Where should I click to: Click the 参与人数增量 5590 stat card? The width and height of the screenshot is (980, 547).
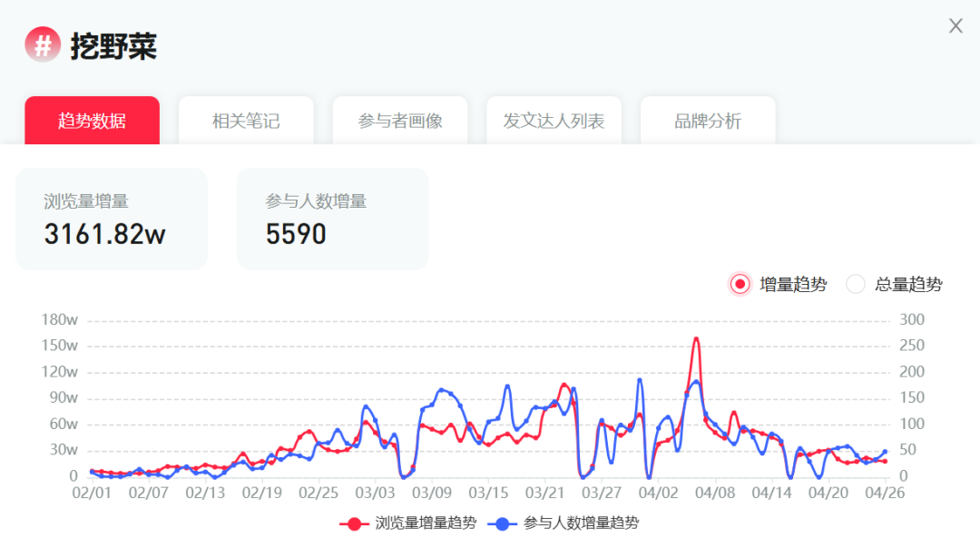[x=332, y=219]
